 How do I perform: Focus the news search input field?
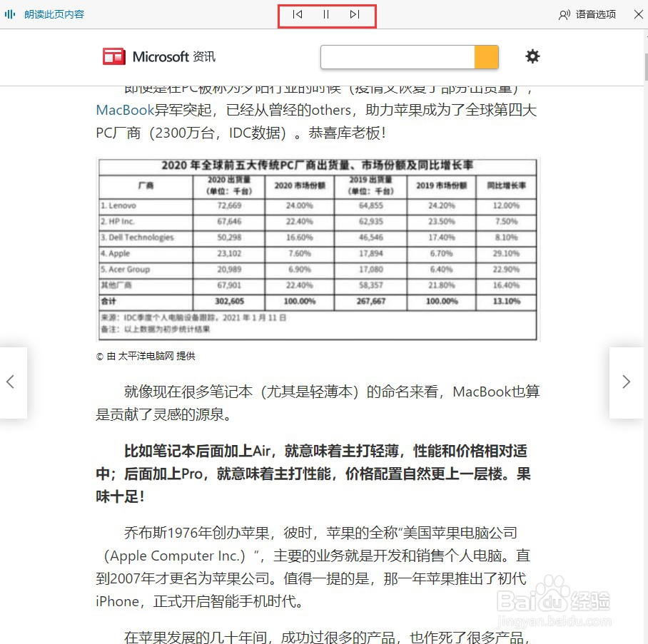coord(398,57)
